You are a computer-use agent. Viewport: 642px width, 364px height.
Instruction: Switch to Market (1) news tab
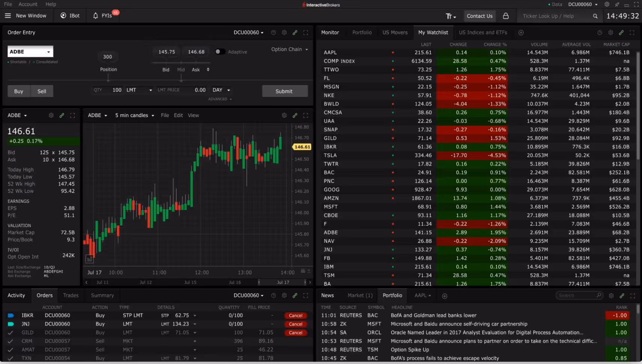(360, 296)
